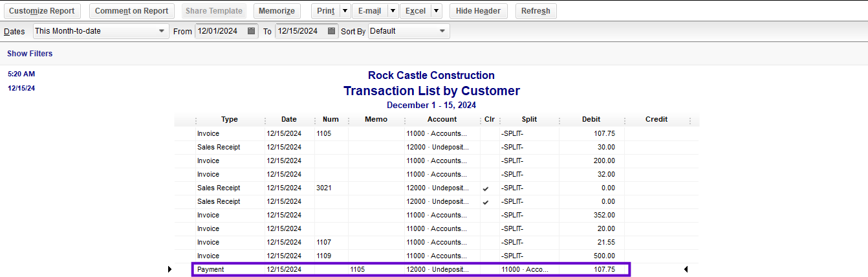Edit the From date field
This screenshot has height=277, width=868.
click(221, 31)
